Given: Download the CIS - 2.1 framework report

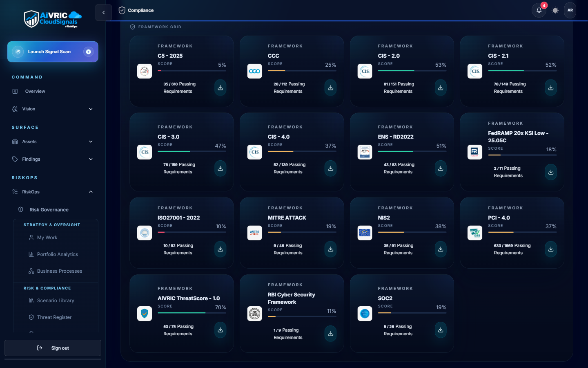Looking at the screenshot, I should [x=551, y=88].
